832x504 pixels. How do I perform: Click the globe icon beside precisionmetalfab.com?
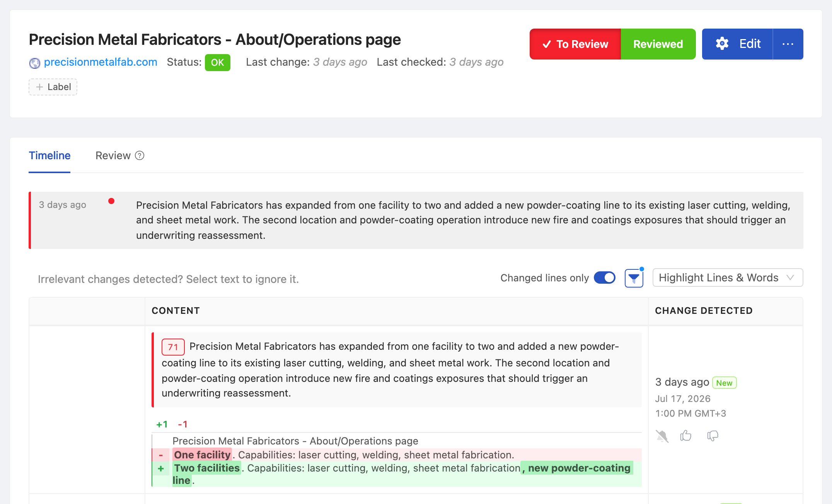[x=35, y=63]
